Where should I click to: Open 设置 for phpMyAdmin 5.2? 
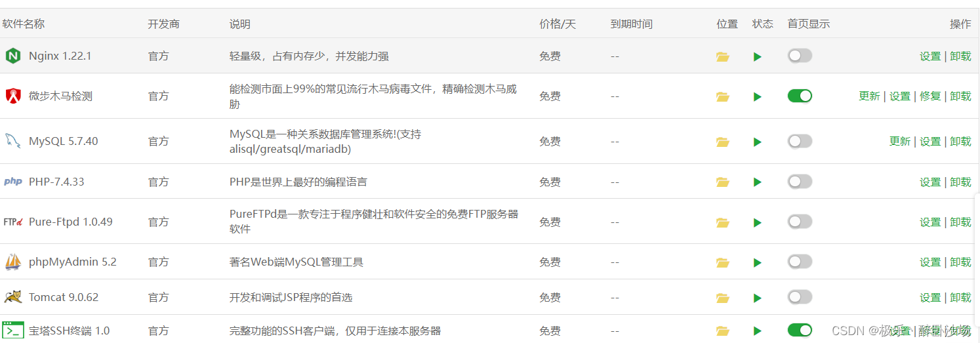pos(930,262)
